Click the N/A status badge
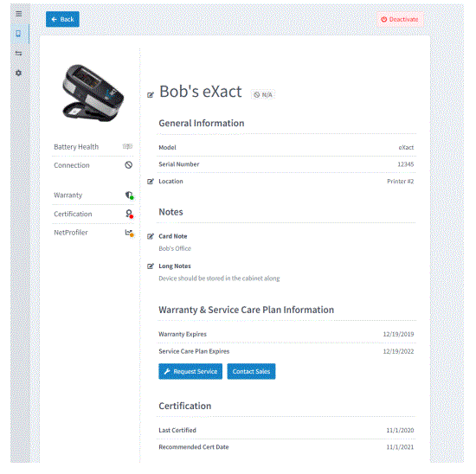Viewport: 476px width, 474px height. (x=263, y=94)
